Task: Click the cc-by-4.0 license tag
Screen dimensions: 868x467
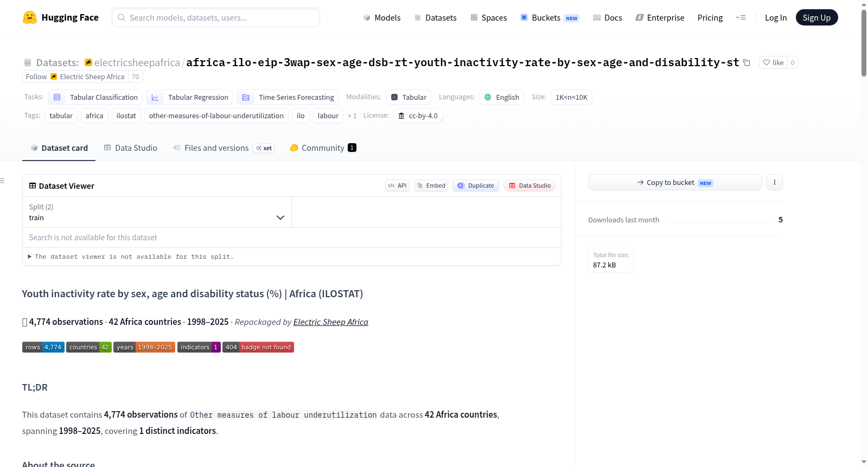Action: (418, 116)
